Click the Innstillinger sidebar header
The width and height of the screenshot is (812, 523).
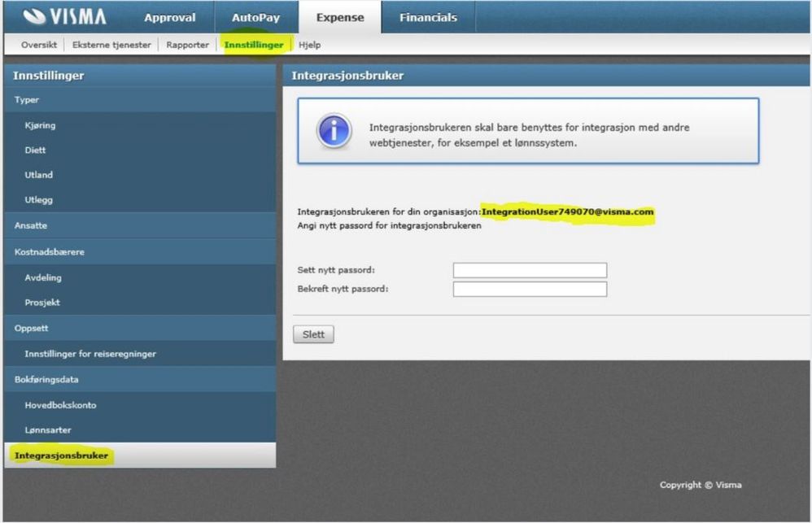pyautogui.click(x=140, y=76)
